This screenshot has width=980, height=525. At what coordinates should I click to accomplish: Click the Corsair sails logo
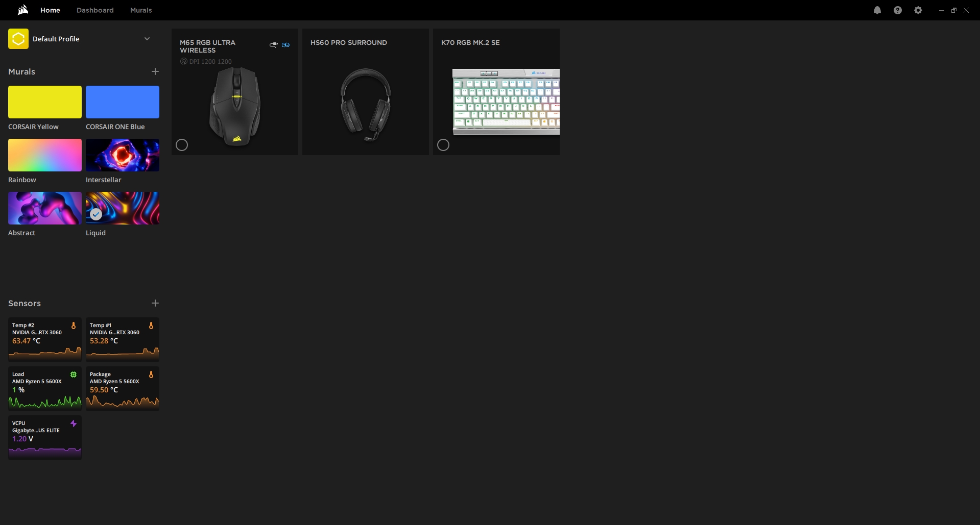23,10
